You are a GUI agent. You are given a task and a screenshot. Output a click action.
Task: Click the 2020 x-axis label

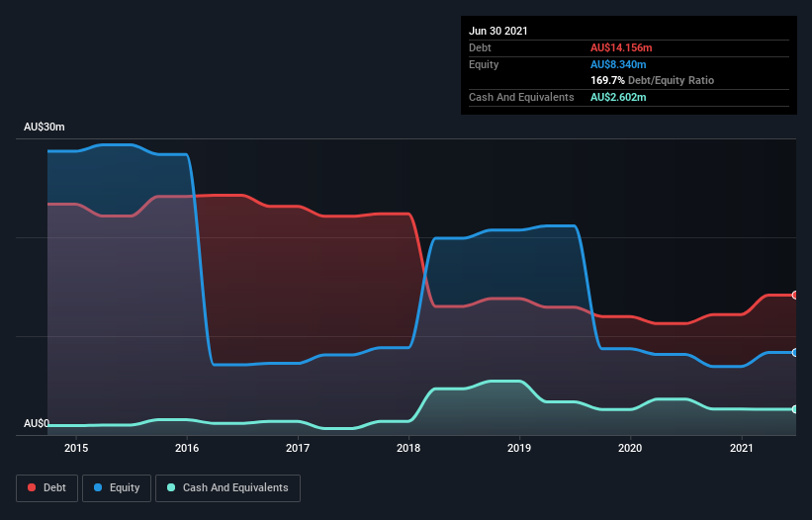[x=630, y=448]
